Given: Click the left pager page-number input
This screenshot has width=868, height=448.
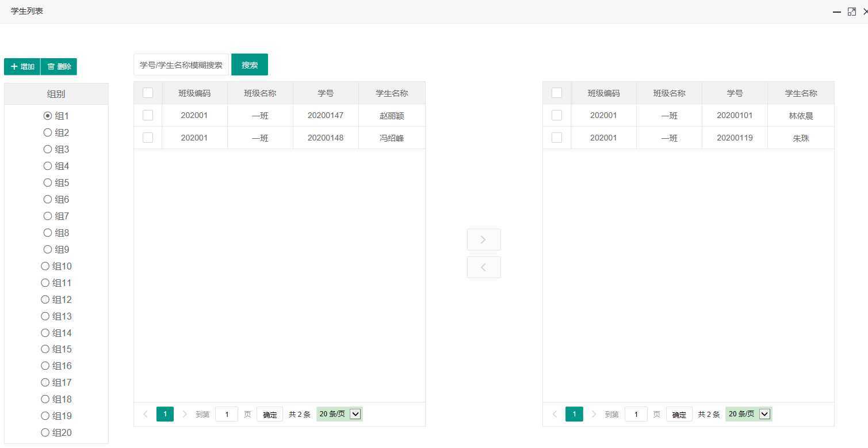Looking at the screenshot, I should click(227, 414).
